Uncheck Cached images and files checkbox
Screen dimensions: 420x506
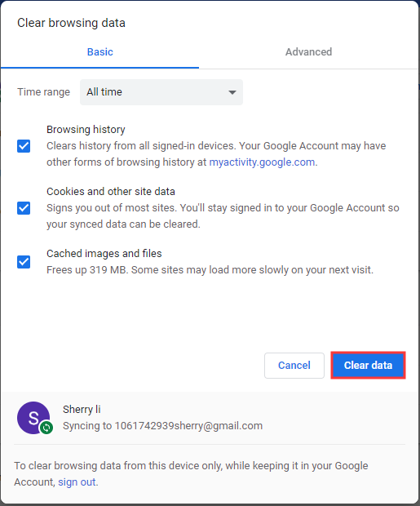(24, 262)
